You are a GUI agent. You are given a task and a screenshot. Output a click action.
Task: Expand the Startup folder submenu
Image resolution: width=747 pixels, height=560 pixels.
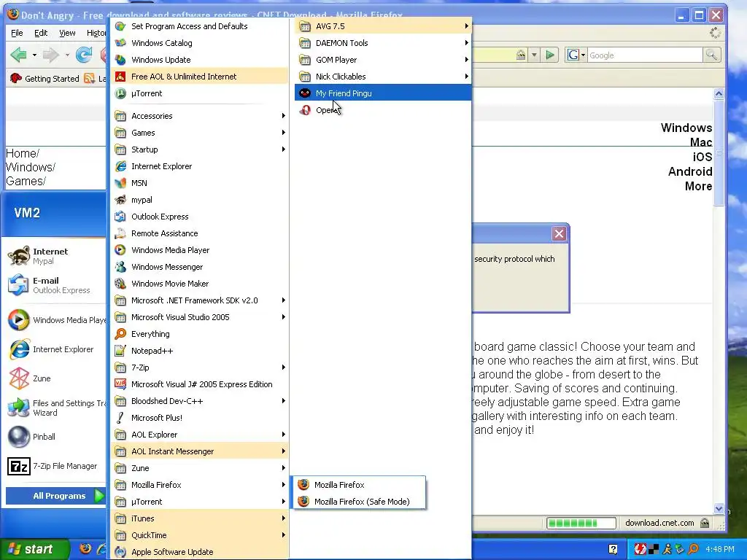pyautogui.click(x=201, y=149)
